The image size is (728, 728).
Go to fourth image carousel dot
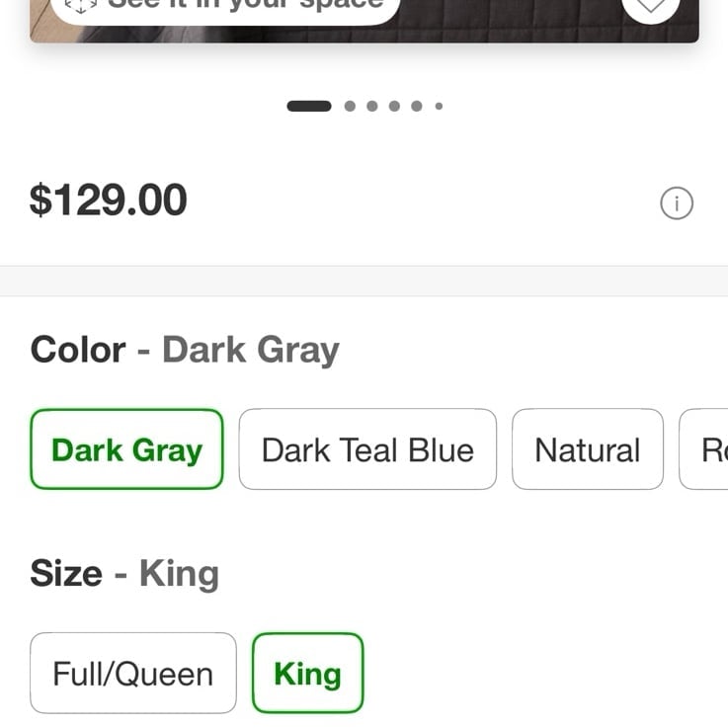[395, 107]
